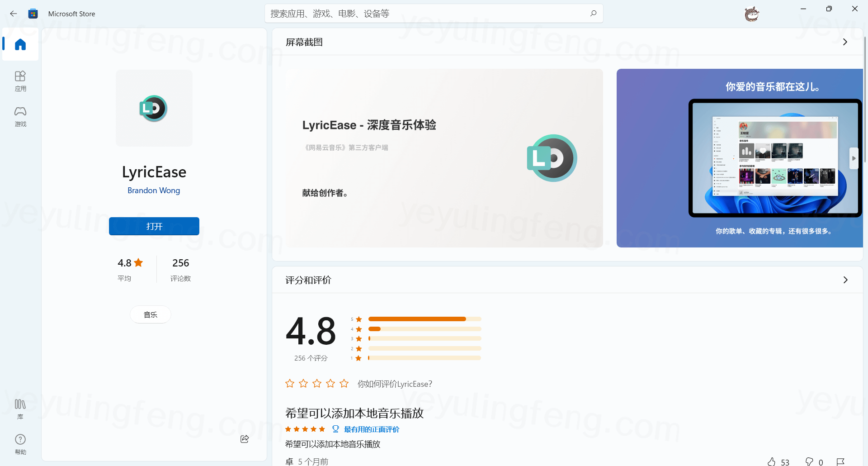
Task: Restore down the Microsoft Store window
Action: (x=829, y=9)
